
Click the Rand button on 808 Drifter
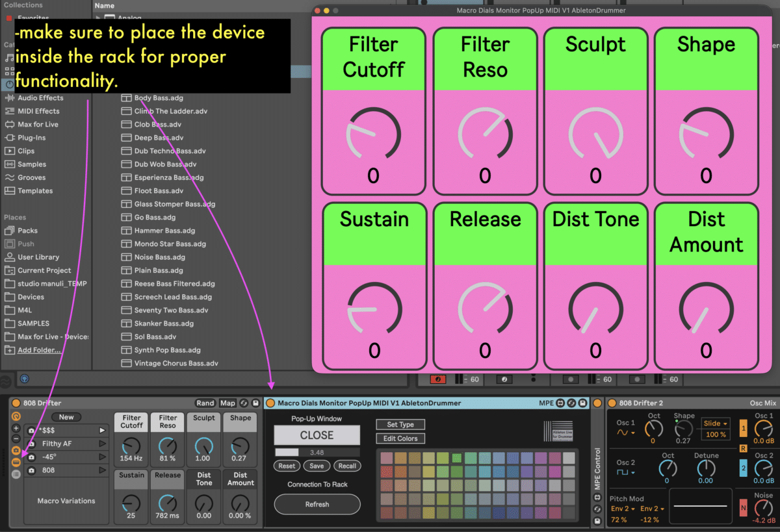(205, 403)
